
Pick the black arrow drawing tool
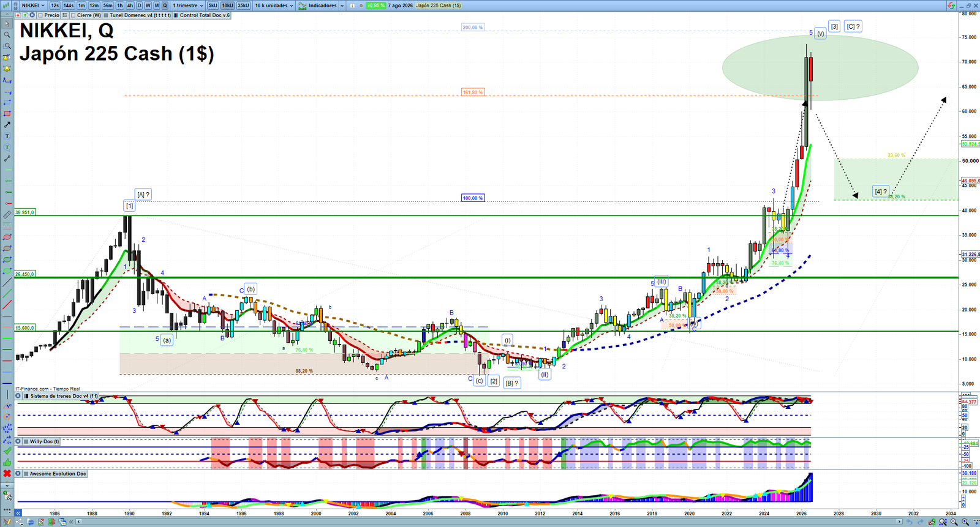coord(7,125)
